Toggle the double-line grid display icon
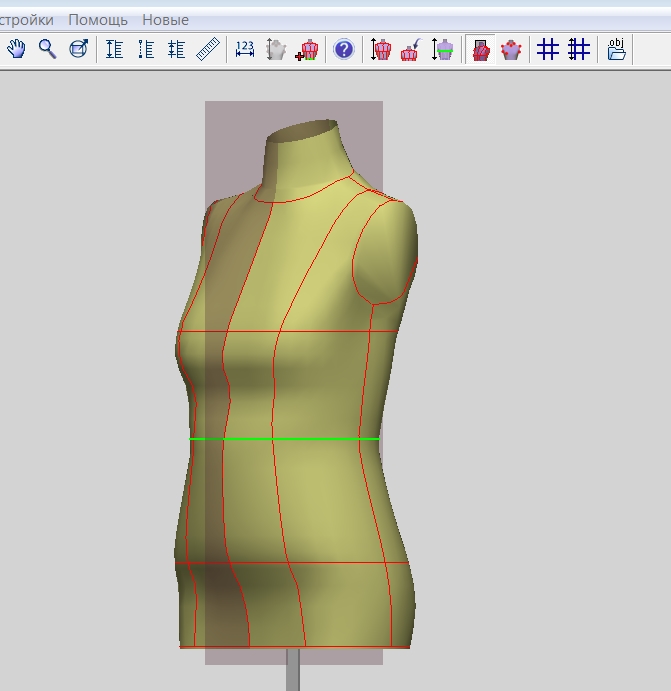The image size is (671, 691). point(578,49)
